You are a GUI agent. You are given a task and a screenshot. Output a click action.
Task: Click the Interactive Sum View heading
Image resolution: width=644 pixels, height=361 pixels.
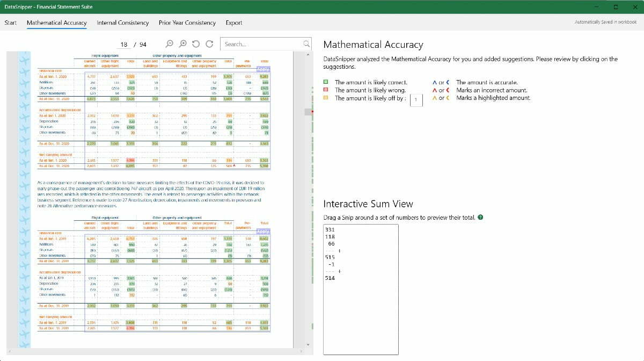coord(368,204)
